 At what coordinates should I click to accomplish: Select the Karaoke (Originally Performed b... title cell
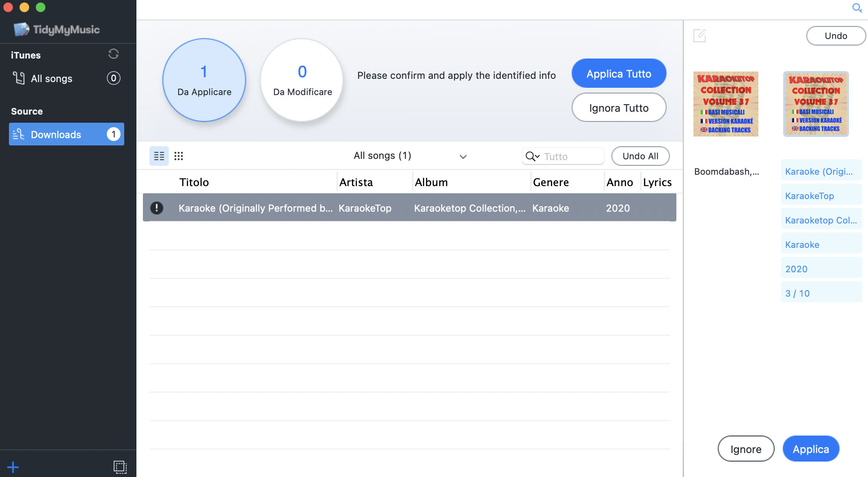pyautogui.click(x=255, y=208)
